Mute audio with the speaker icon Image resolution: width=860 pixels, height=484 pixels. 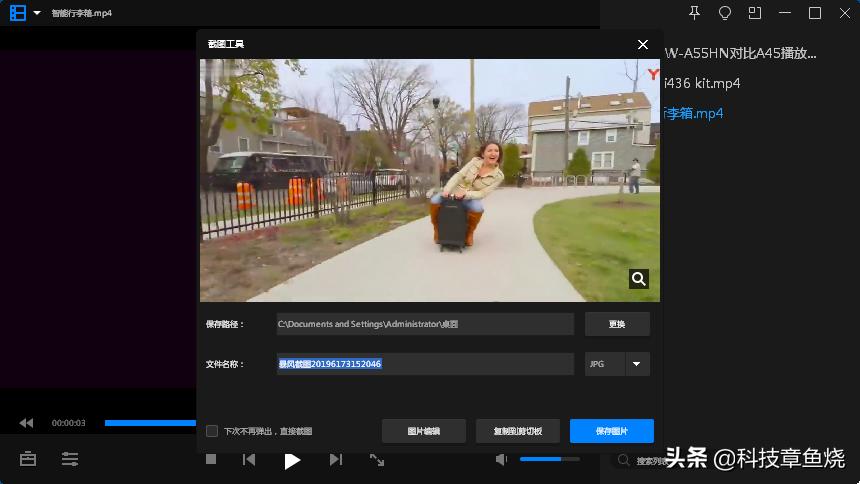[502, 459]
